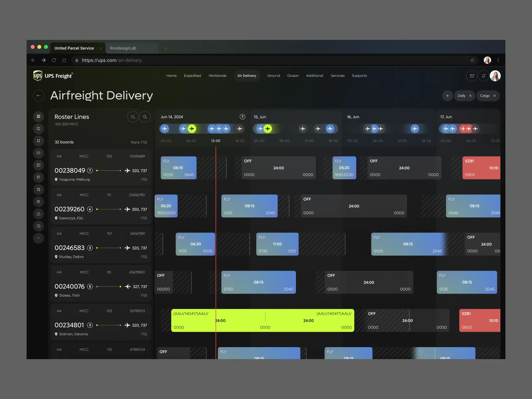Expand the badge showing 7 flights on Jun 14

242,117
